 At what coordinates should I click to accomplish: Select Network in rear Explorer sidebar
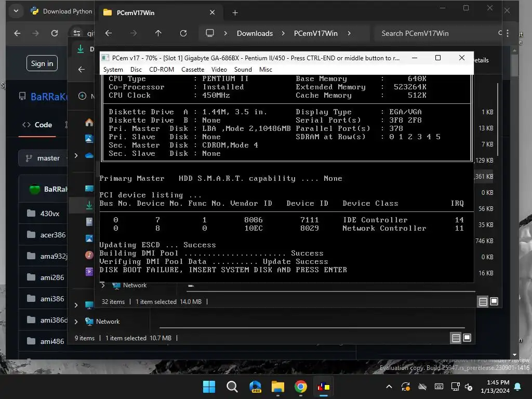[108, 322]
